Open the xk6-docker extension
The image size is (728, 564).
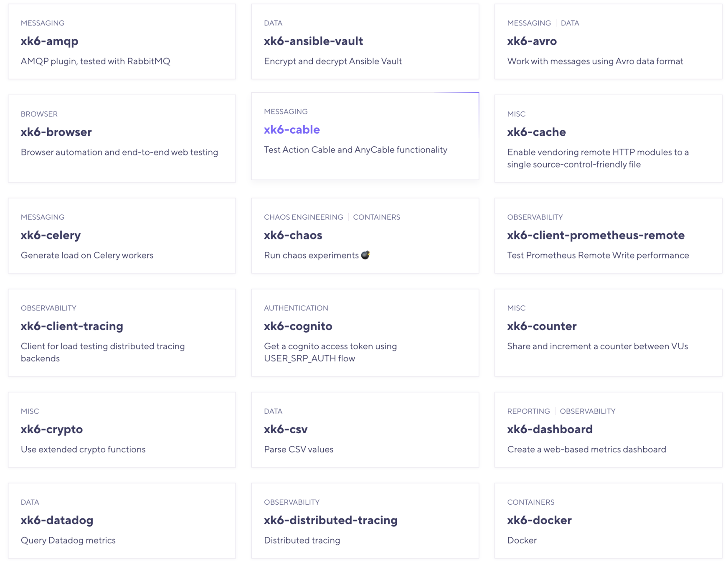click(x=539, y=521)
